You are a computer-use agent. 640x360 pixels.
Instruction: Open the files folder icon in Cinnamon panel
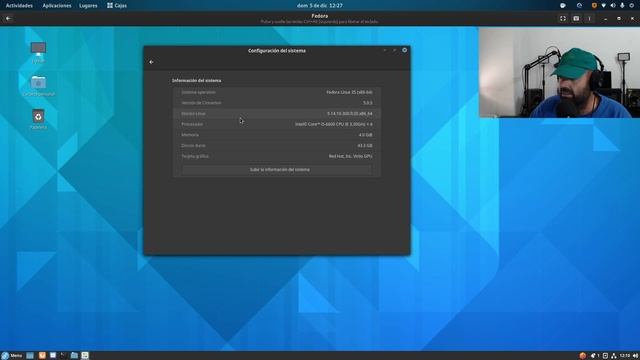tap(74, 356)
